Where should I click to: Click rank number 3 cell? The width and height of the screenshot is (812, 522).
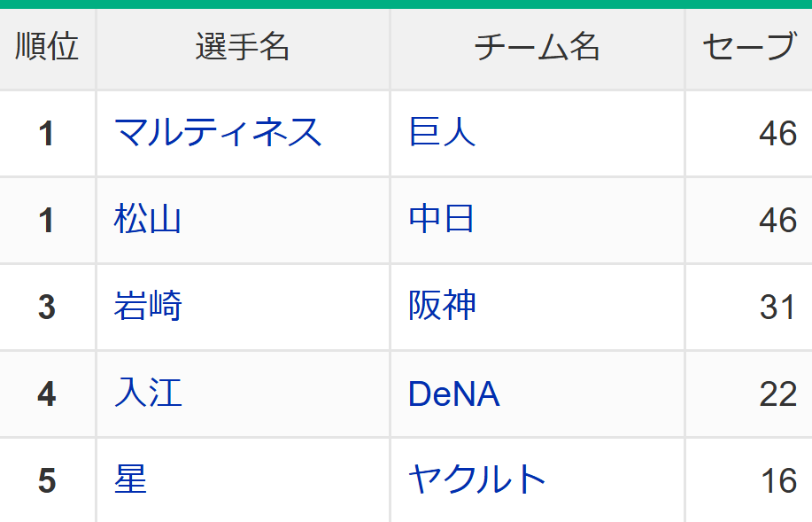47,308
